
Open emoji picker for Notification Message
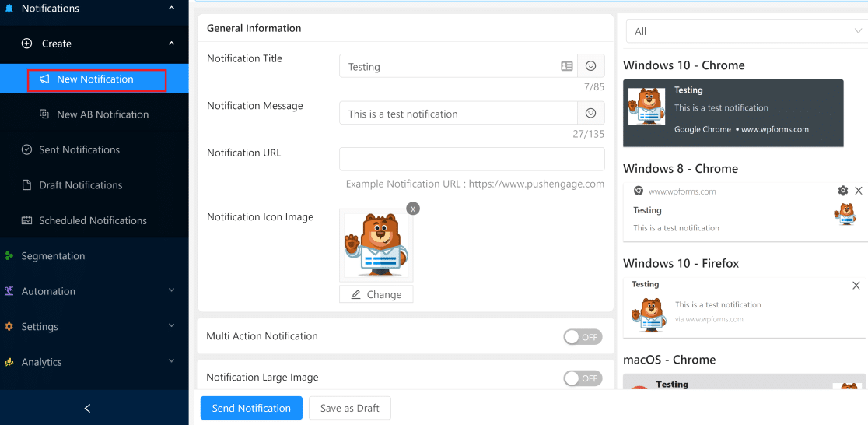tap(591, 114)
